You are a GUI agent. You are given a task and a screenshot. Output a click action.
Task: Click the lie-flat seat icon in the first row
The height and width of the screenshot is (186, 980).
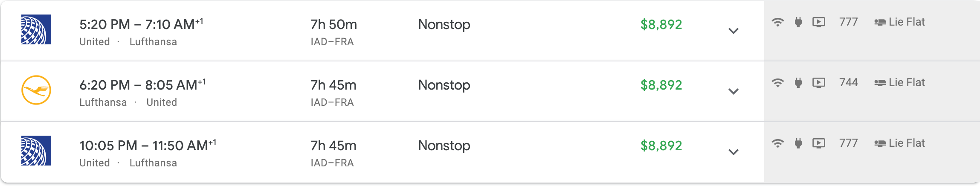[880, 23]
